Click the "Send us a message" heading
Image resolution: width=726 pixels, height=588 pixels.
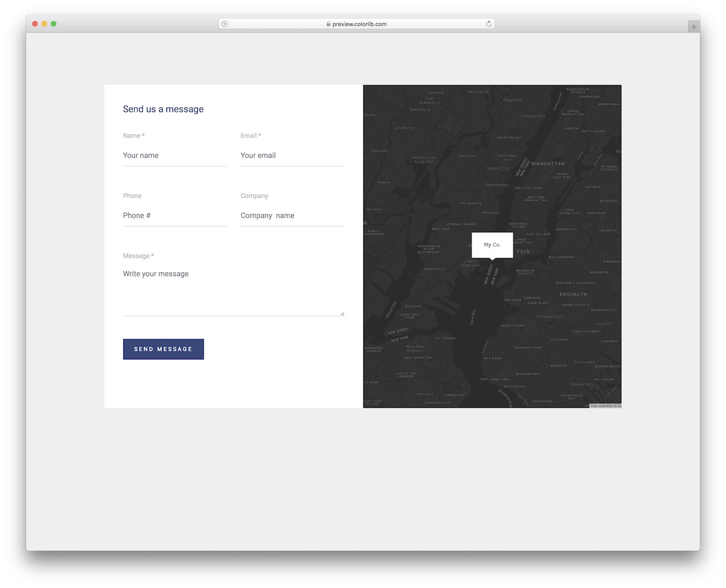(163, 109)
